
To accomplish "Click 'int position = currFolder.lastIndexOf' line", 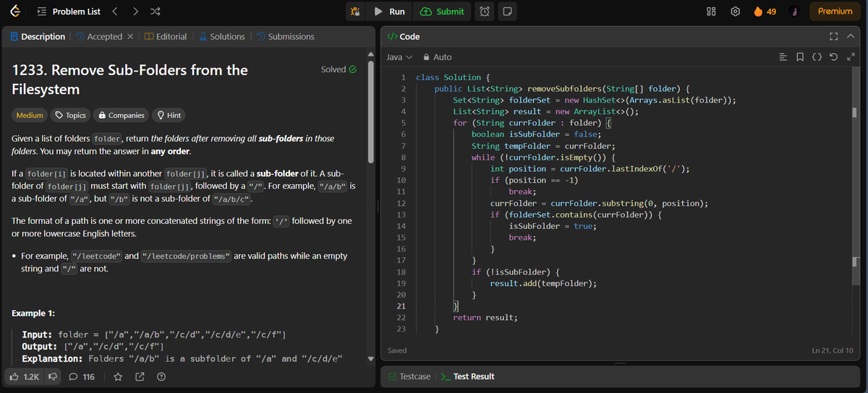I will pos(590,169).
